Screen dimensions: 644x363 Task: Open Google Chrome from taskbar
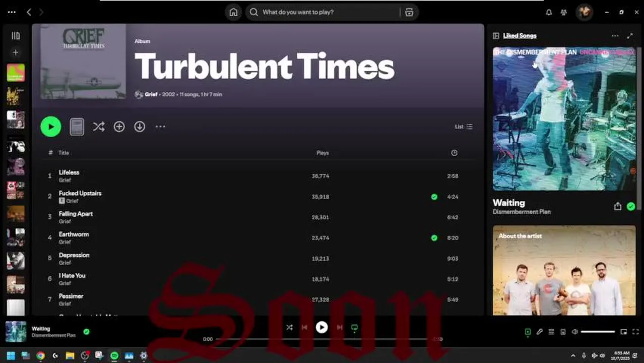(x=40, y=355)
